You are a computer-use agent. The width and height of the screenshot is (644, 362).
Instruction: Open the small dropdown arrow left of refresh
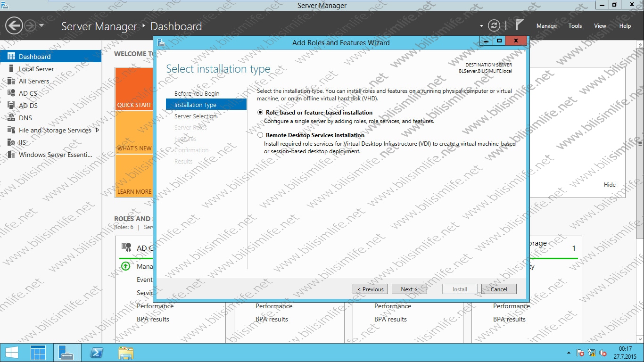coord(481,26)
